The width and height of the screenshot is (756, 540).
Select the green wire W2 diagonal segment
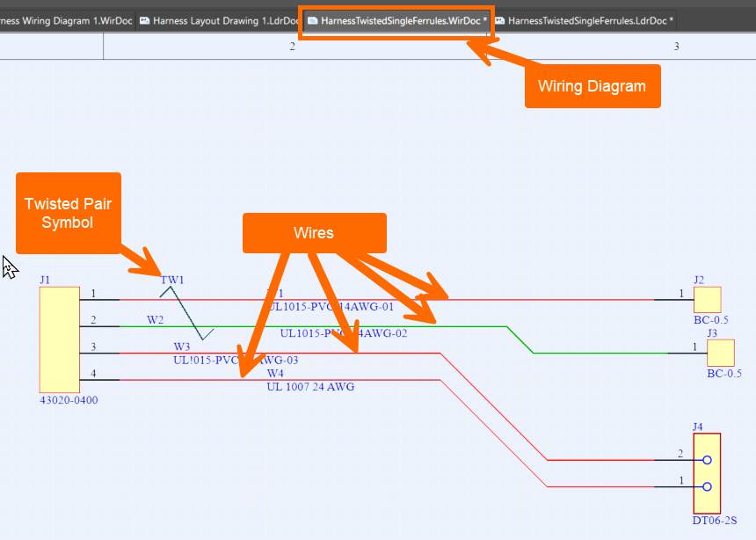(x=520, y=339)
